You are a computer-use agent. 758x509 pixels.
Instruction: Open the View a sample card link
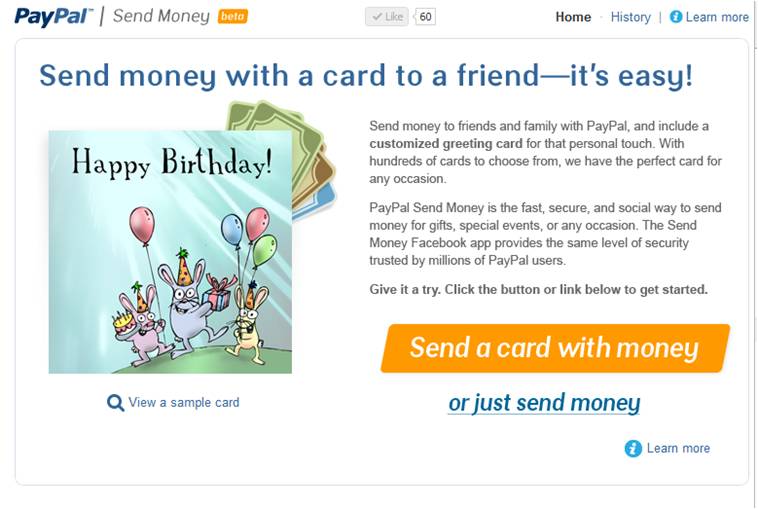[184, 402]
